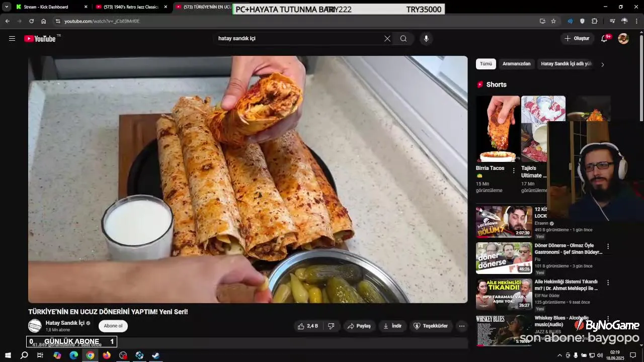Open the Oluştur create menu
Viewport: 644px width, 362px height.
pyautogui.click(x=577, y=39)
